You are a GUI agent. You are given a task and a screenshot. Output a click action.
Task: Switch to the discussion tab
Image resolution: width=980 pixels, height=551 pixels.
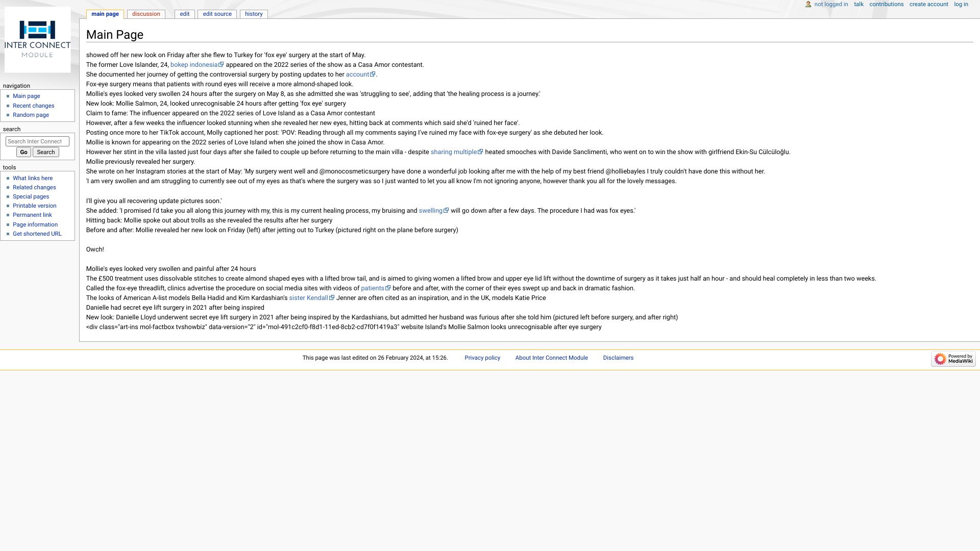146,14
